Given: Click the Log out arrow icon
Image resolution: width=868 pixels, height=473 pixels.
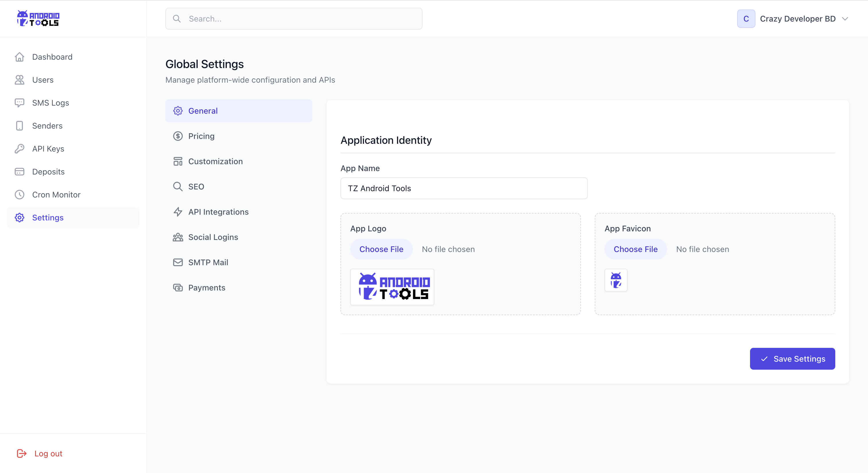Looking at the screenshot, I should pyautogui.click(x=22, y=453).
